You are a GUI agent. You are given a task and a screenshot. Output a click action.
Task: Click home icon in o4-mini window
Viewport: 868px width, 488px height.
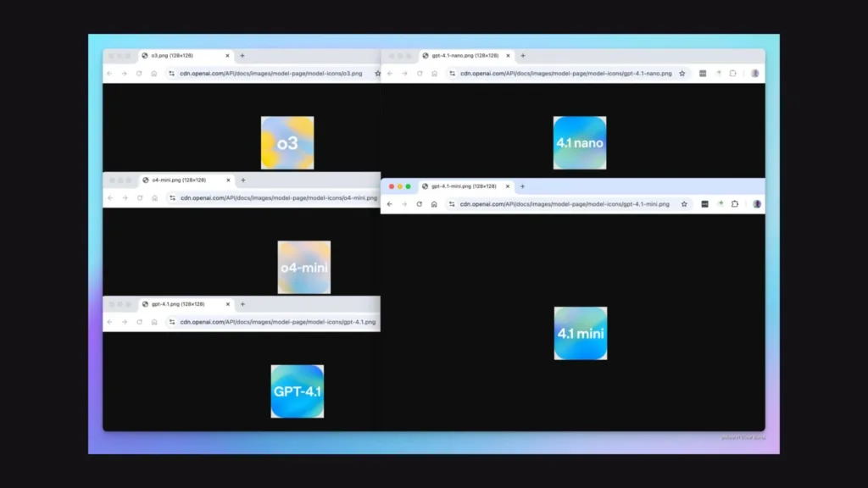coord(154,198)
